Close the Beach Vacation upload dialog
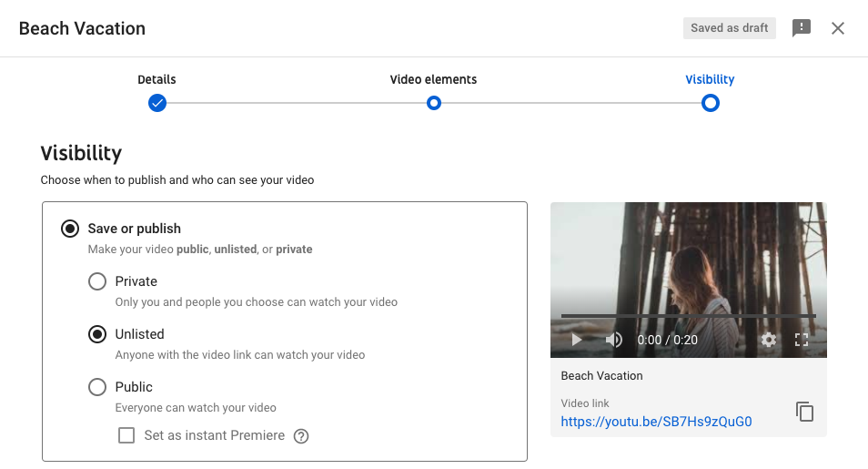The height and width of the screenshot is (469, 868). point(838,28)
